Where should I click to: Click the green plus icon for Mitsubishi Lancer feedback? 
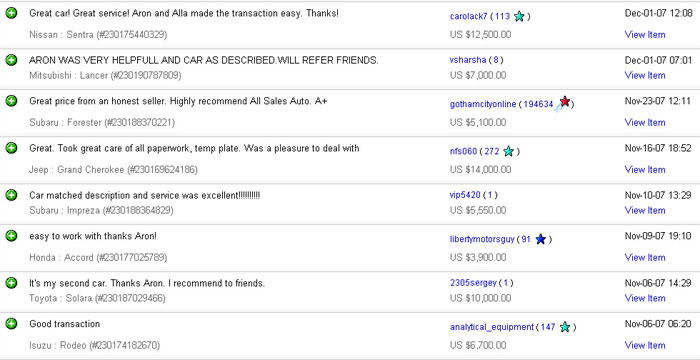click(x=11, y=60)
